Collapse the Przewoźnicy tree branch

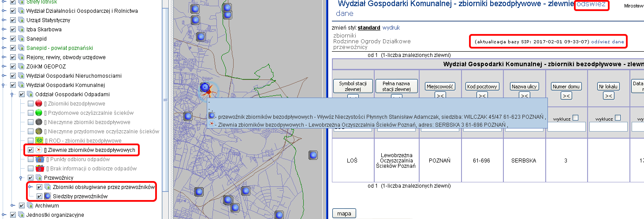[21, 178]
